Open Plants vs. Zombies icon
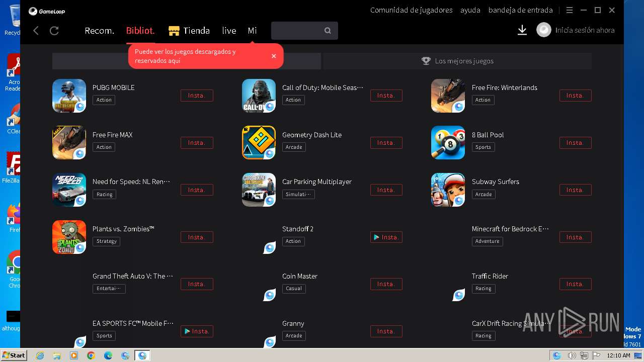Image resolution: width=644 pixels, height=362 pixels. coord(69,237)
